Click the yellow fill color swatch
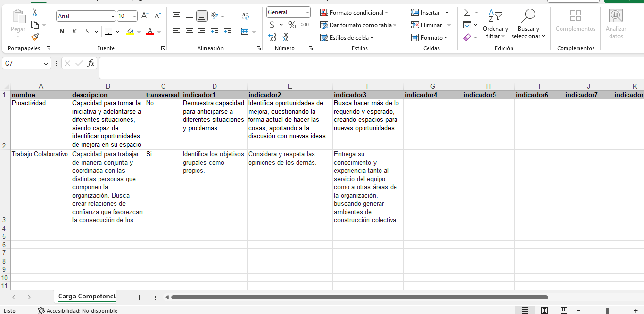 pyautogui.click(x=130, y=32)
